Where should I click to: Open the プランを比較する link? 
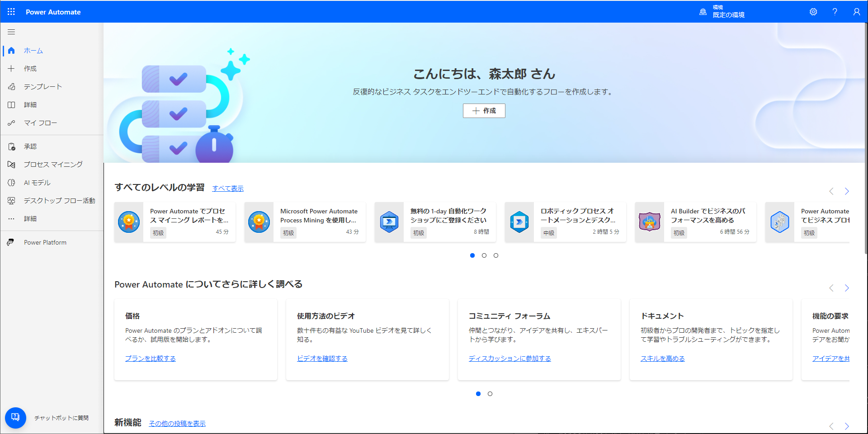click(150, 358)
